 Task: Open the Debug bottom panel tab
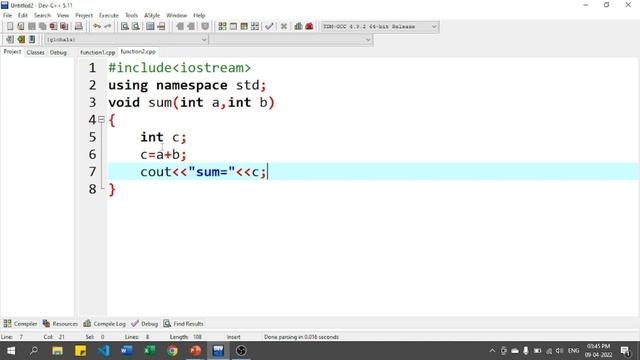[x=144, y=324]
